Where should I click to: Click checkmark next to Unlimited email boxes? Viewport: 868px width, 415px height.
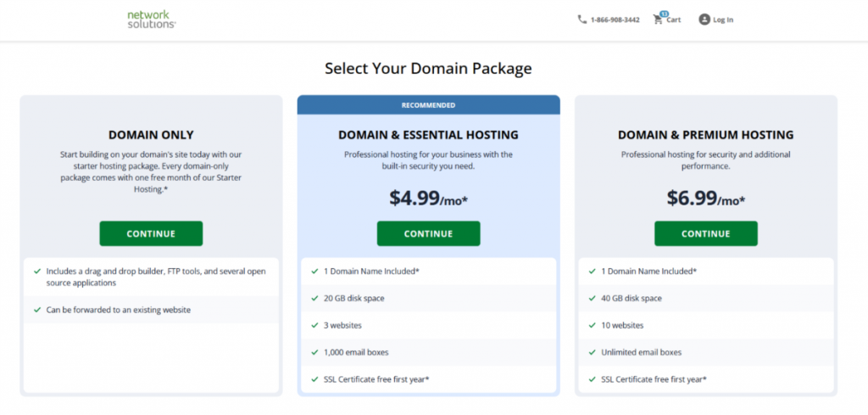592,352
